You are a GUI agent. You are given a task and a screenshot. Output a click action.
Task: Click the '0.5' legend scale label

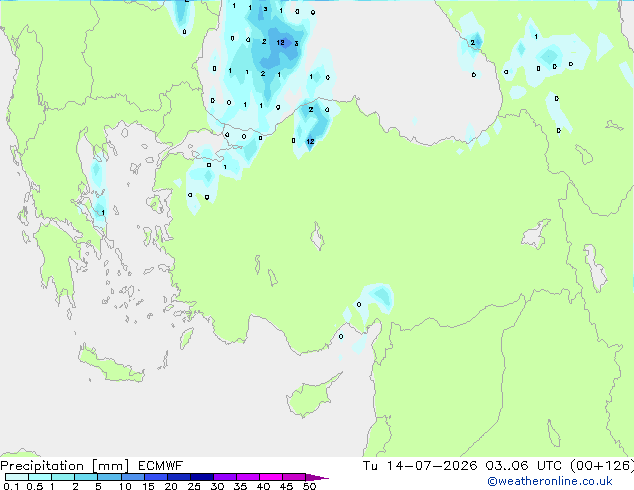[x=34, y=486]
